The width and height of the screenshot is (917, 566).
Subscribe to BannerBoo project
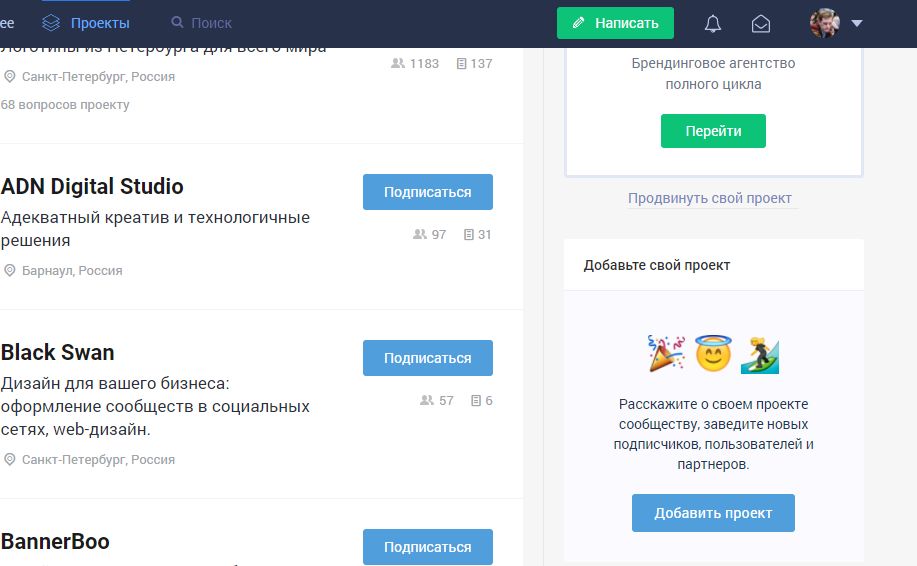pos(428,547)
